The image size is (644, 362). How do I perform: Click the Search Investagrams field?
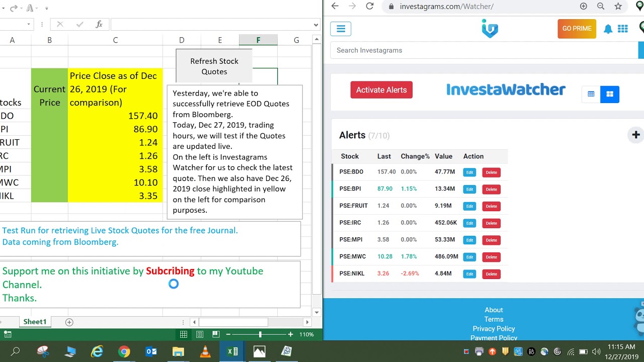pyautogui.click(x=484, y=50)
